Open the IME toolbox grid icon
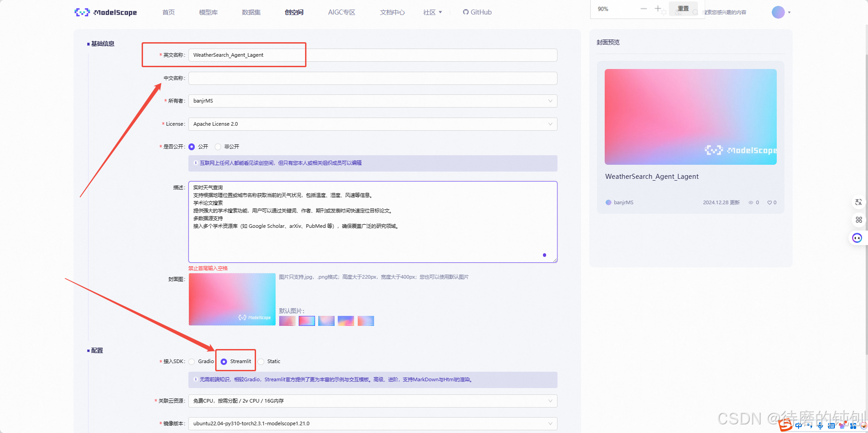Screen dimensions: 868x433 click(x=853, y=426)
